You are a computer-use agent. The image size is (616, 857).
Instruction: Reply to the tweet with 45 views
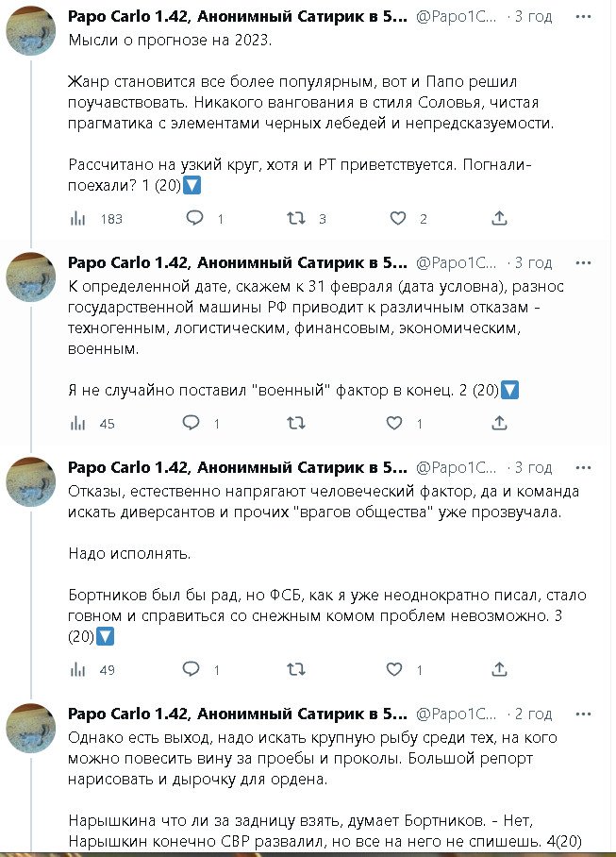coord(192,424)
